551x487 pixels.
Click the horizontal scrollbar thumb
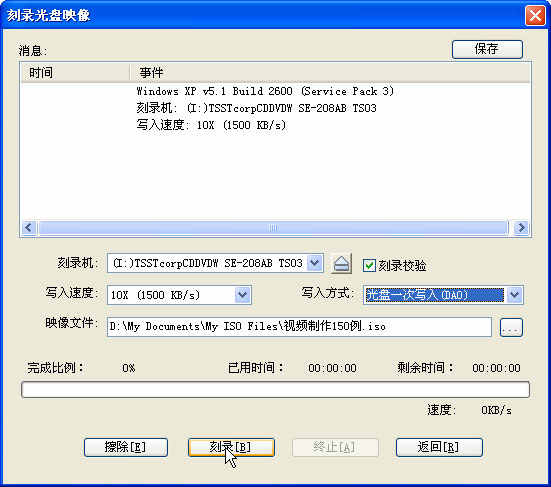coord(273,228)
